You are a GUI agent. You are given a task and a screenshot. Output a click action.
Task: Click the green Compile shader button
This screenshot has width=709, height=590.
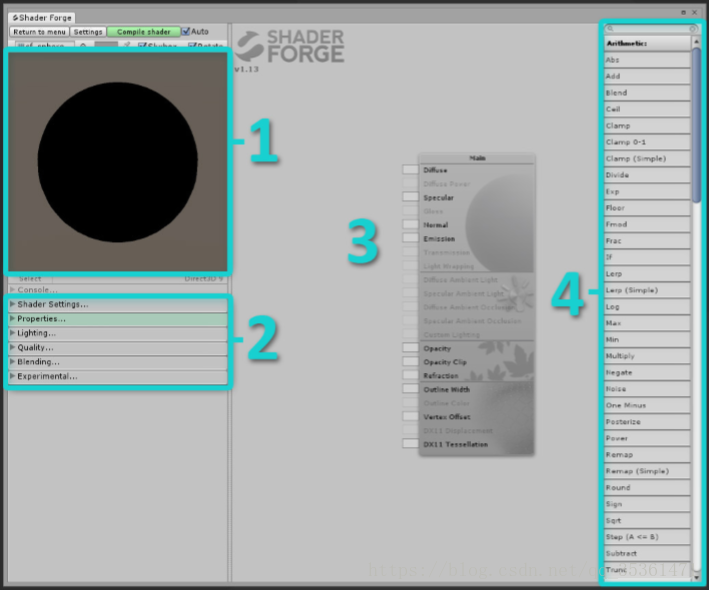(144, 32)
